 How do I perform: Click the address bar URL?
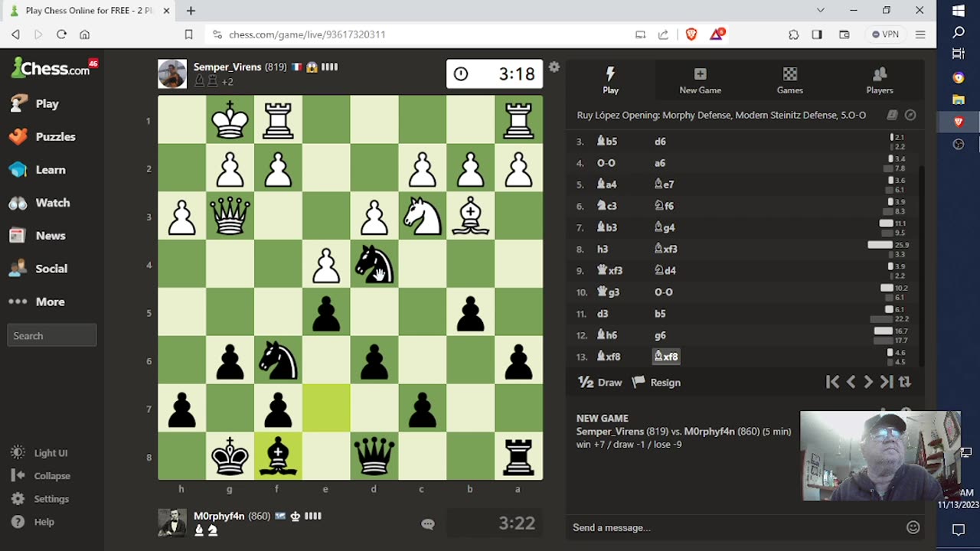307,34
